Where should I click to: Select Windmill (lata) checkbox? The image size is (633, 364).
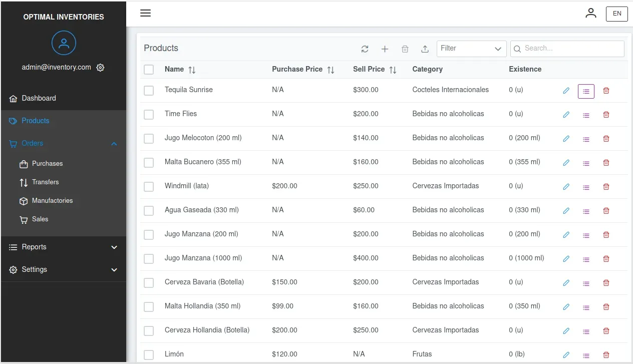coord(149,187)
